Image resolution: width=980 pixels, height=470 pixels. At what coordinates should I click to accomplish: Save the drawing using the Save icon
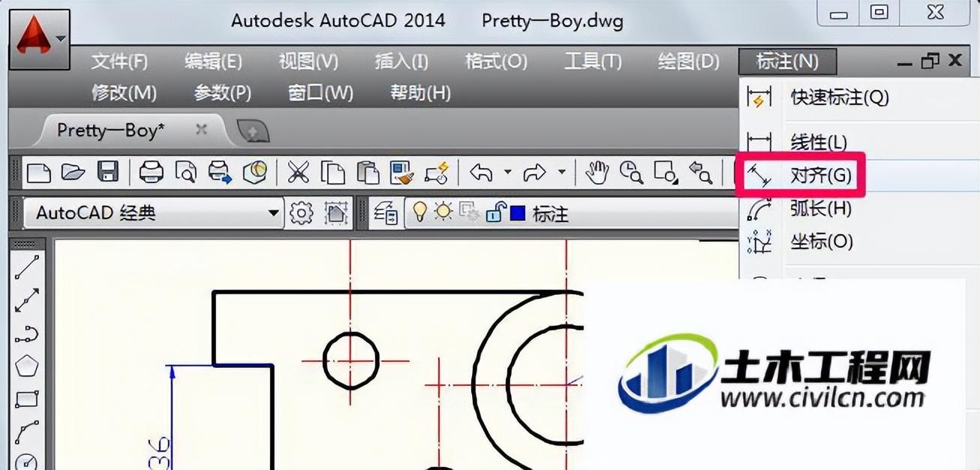click(x=110, y=172)
